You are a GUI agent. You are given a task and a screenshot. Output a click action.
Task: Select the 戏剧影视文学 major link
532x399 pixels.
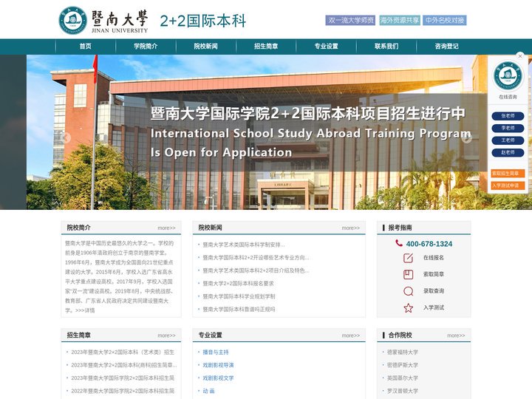pos(218,378)
